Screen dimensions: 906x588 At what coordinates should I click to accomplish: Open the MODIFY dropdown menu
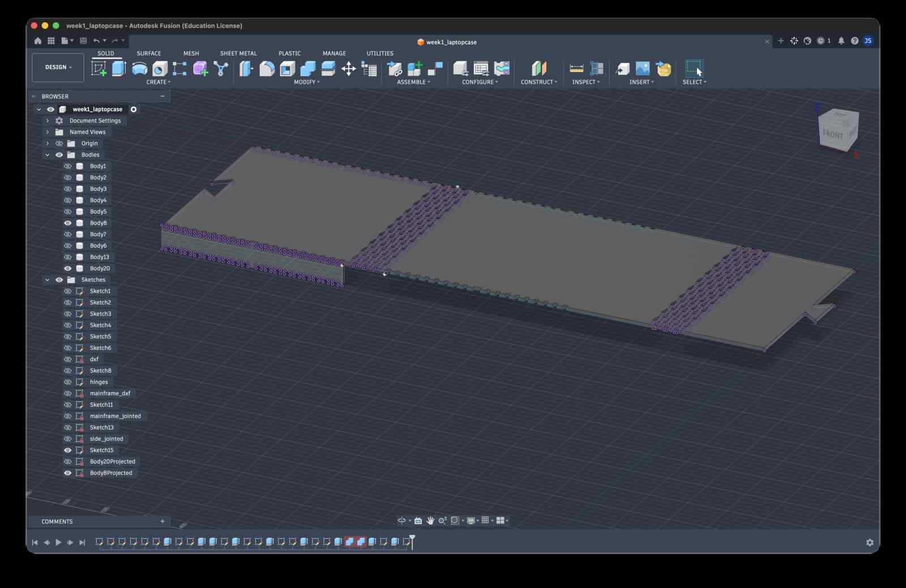pos(307,82)
